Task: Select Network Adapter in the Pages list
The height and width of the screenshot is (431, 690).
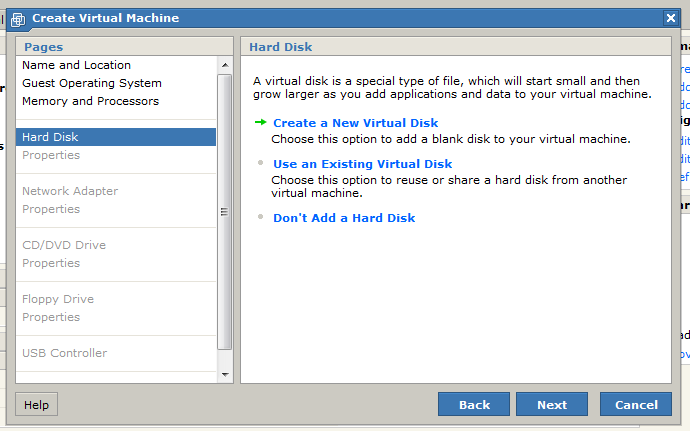Action: point(69,191)
